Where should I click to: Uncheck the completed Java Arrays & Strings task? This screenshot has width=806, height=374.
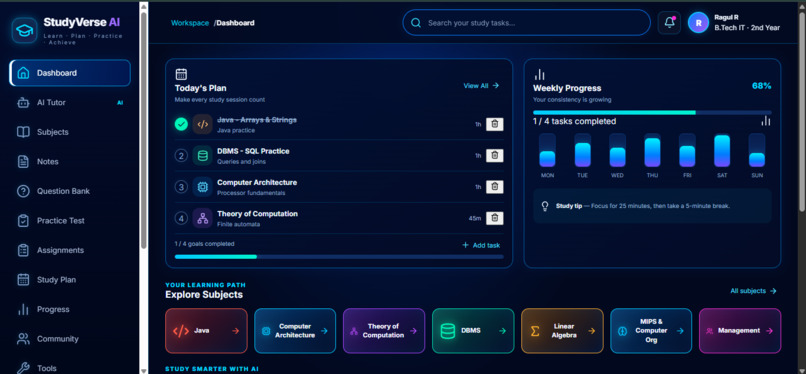(x=181, y=124)
